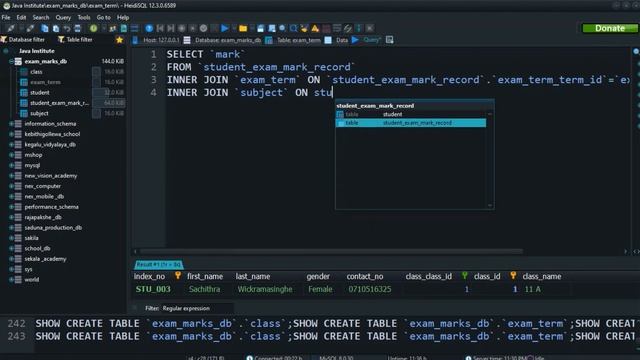Screen dimensions: 640x360
Task: Click the save as snippet icon
Action: pos(271,28)
